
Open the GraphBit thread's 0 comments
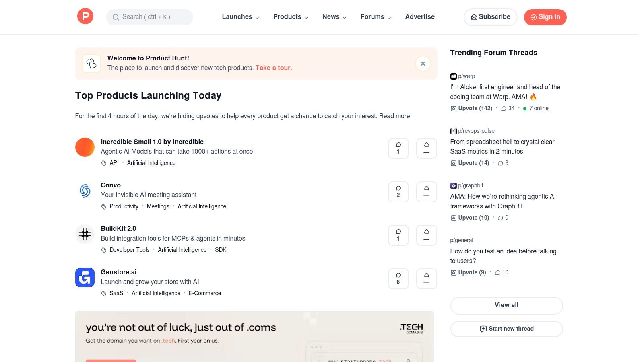pos(503,218)
